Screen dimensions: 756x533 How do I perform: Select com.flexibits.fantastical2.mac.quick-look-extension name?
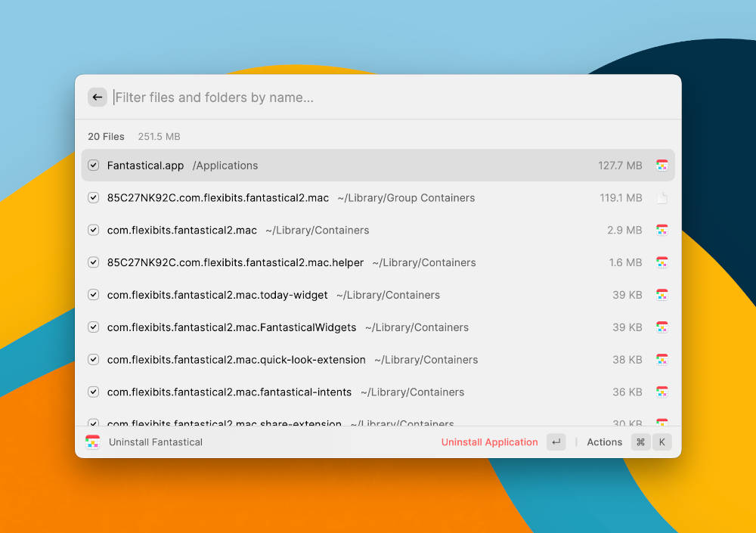point(236,359)
